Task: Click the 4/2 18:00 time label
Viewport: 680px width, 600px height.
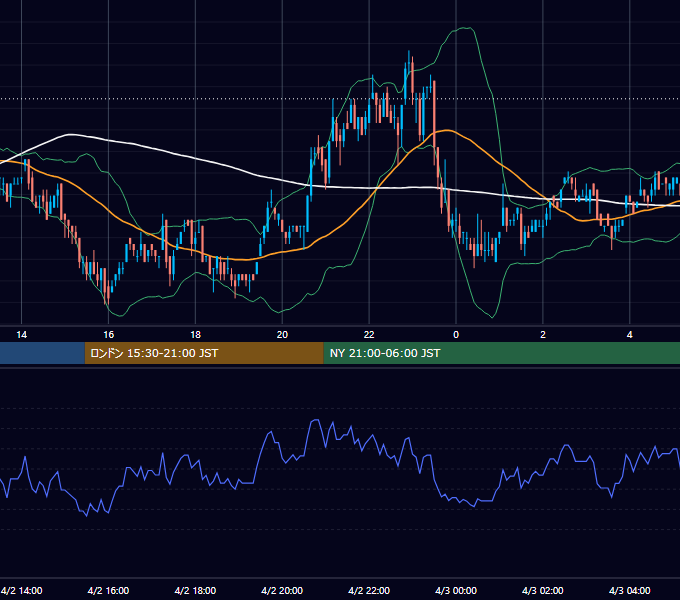Action: pyautogui.click(x=195, y=590)
